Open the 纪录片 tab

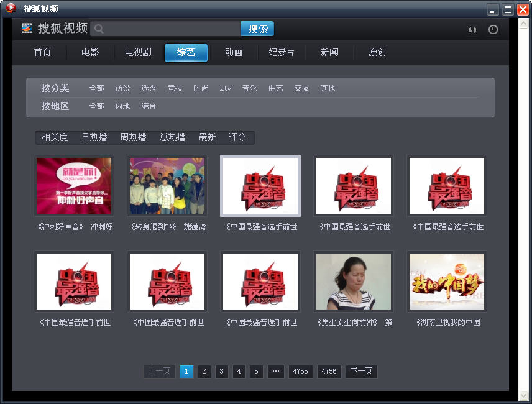point(282,52)
